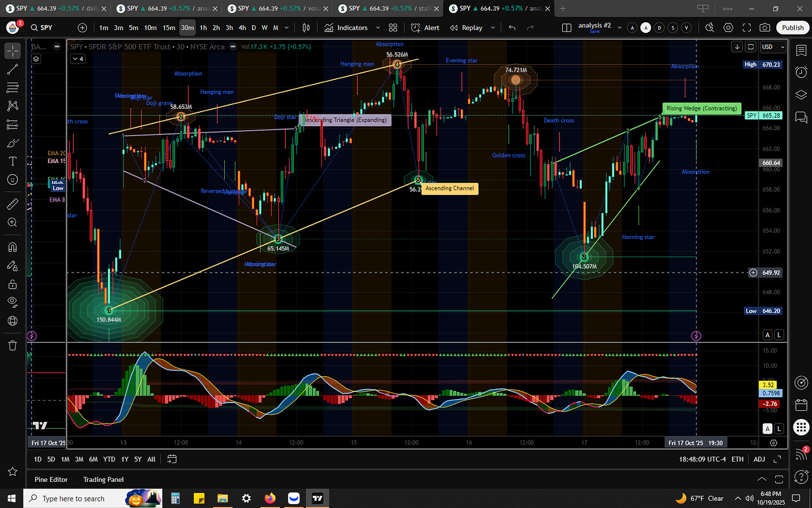Open the patterns drawing tool
Viewport: 812px width, 508px height.
[12, 106]
